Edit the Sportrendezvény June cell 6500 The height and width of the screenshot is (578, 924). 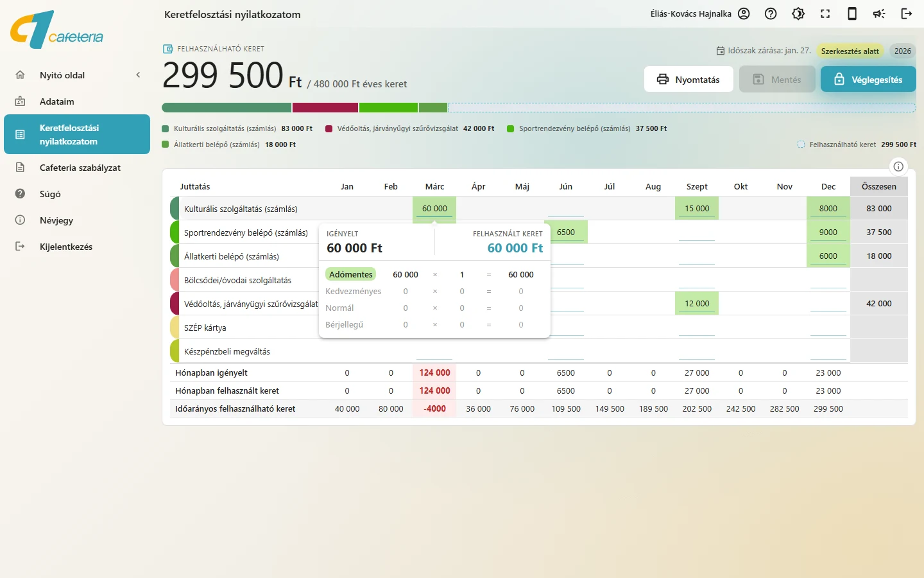click(x=566, y=232)
